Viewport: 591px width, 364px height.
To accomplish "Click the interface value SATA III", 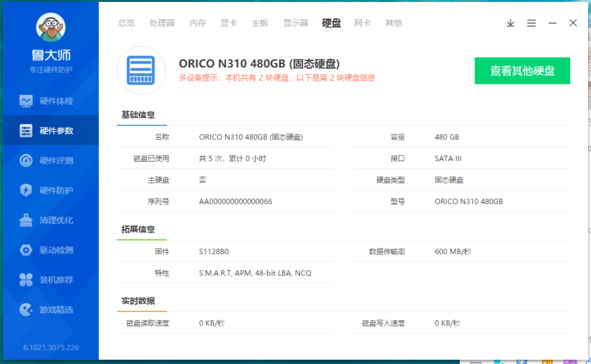I will coord(448,158).
